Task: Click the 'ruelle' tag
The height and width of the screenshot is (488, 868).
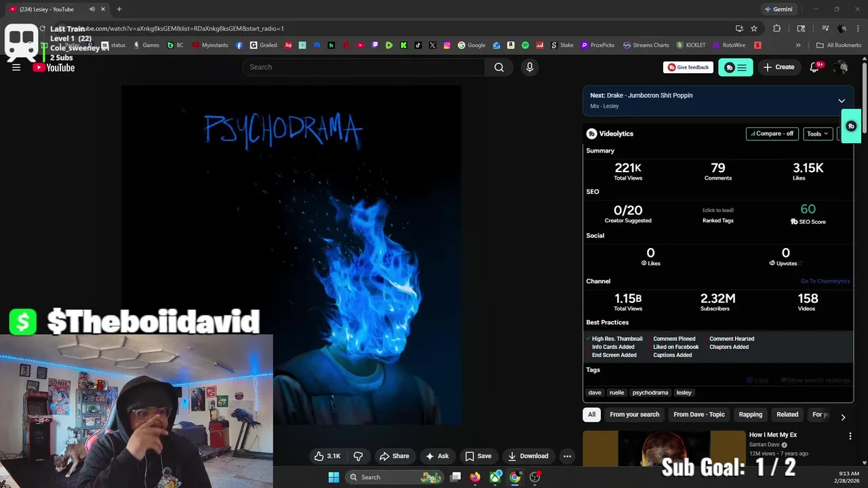Action: tap(616, 392)
